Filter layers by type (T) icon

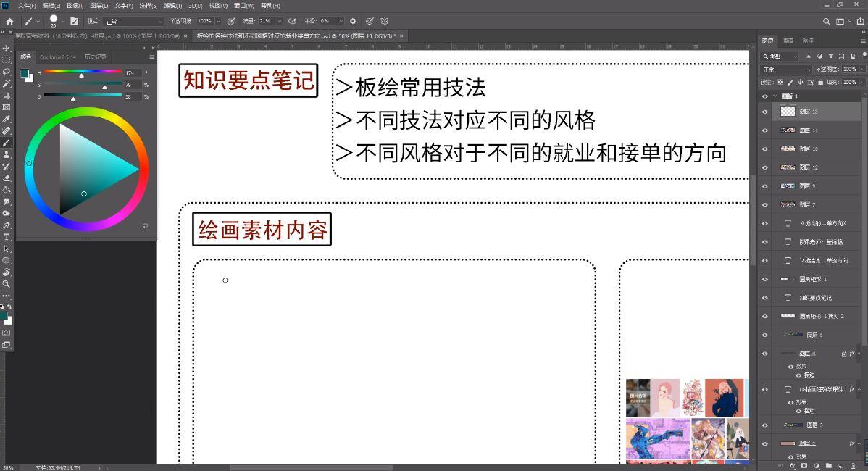pyautogui.click(x=830, y=57)
